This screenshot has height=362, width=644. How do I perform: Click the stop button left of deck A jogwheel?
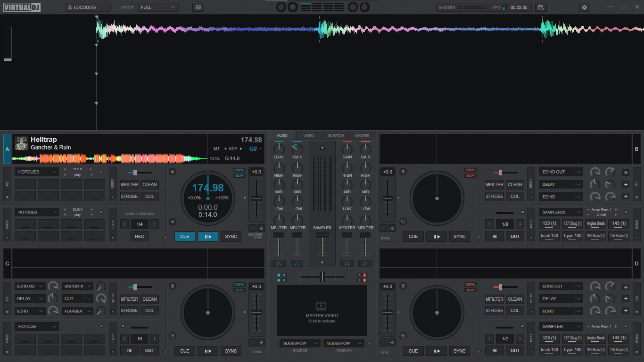point(173,222)
